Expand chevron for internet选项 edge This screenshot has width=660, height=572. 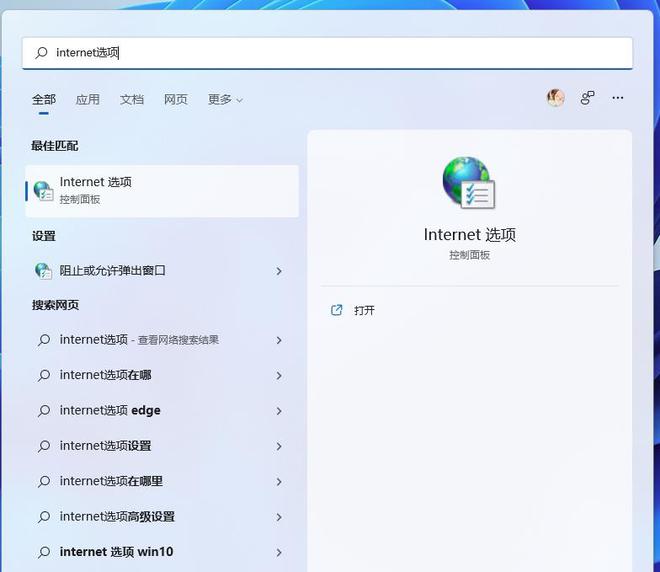tap(279, 411)
